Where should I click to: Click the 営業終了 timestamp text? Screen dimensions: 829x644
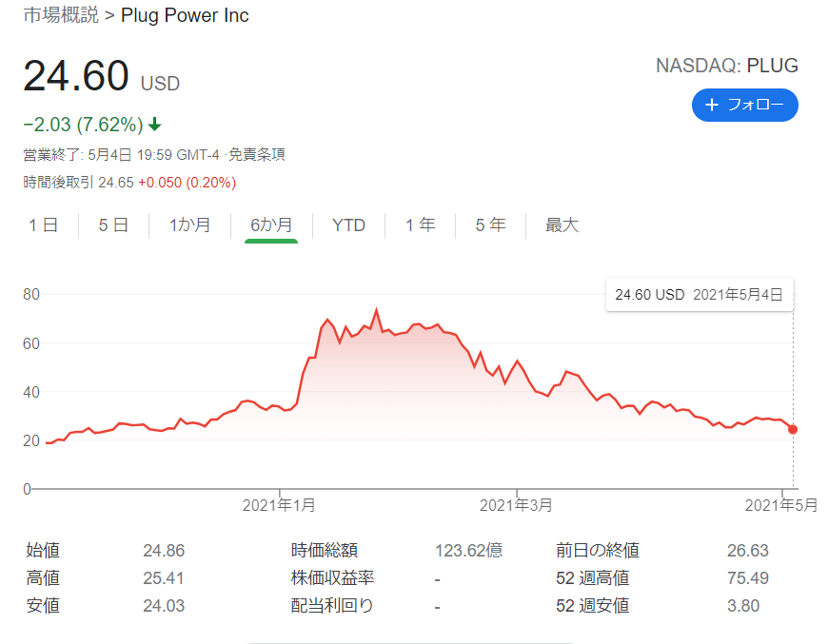(x=121, y=154)
